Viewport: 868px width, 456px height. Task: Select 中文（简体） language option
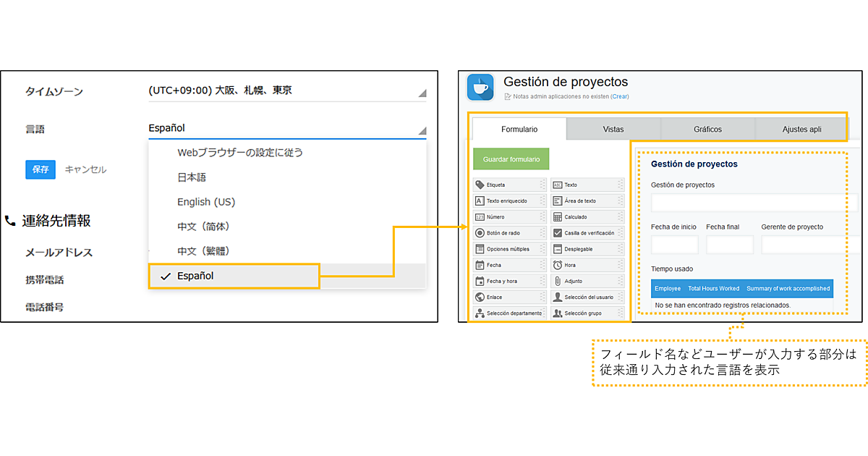[x=287, y=227]
